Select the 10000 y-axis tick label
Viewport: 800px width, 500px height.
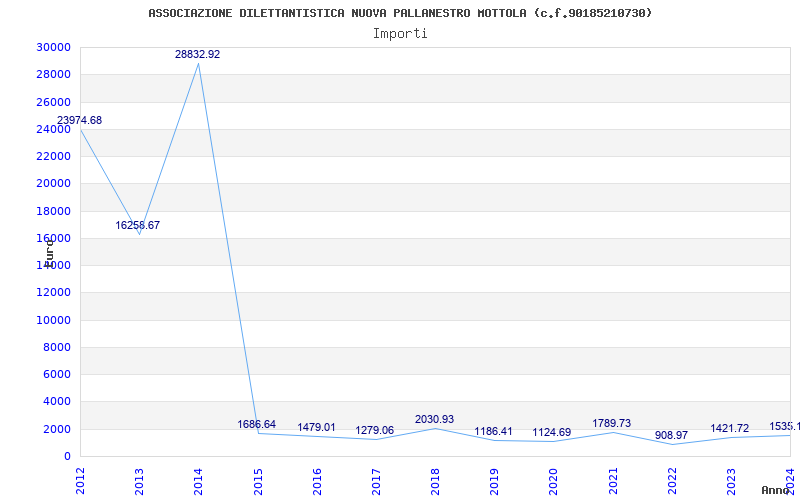click(53, 320)
